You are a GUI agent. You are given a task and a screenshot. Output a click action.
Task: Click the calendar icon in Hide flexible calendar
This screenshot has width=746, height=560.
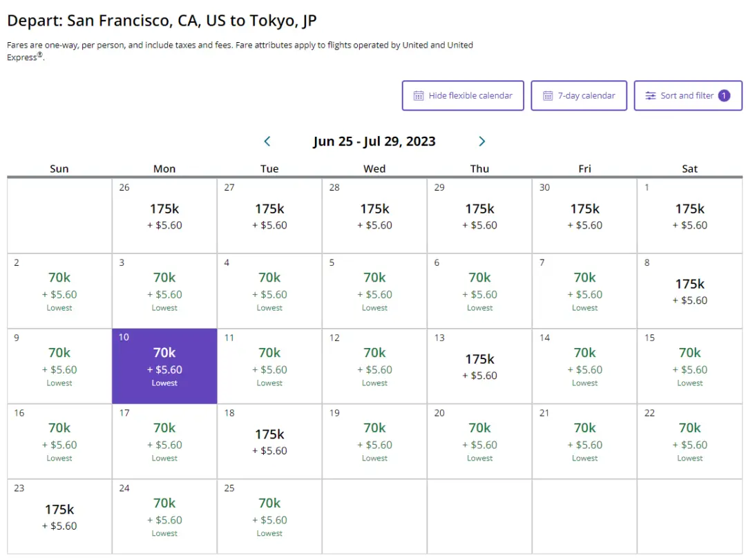(x=419, y=95)
